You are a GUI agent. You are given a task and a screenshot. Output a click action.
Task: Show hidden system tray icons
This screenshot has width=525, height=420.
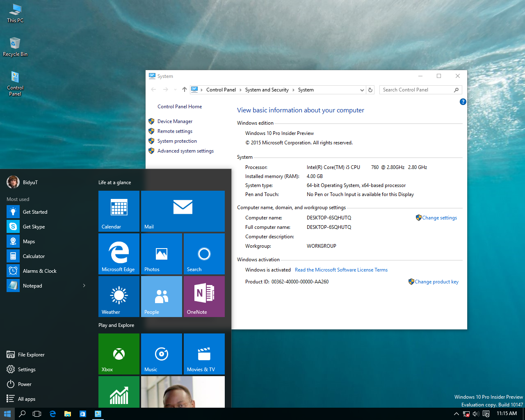(x=456, y=414)
